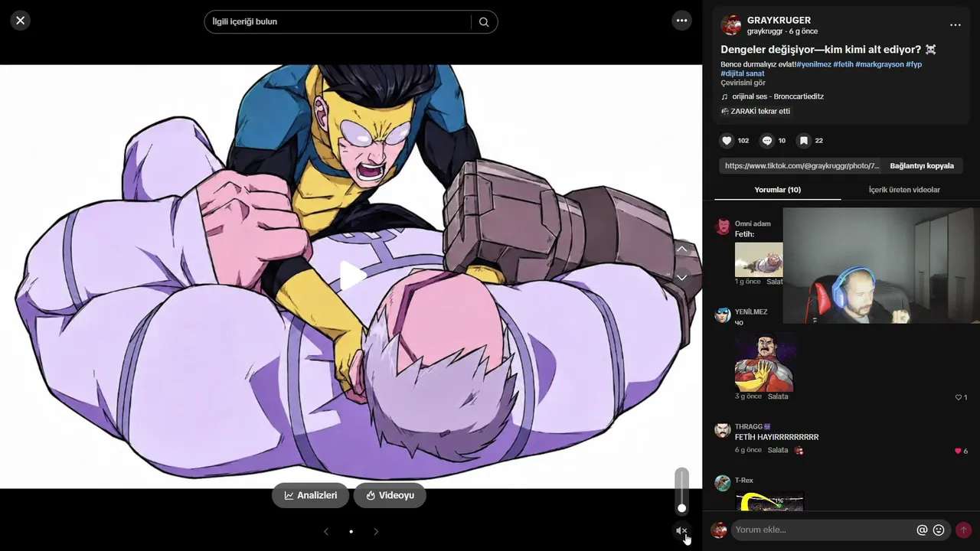Open the image in T-Rex's comment
The width and height of the screenshot is (980, 551).
769,500
